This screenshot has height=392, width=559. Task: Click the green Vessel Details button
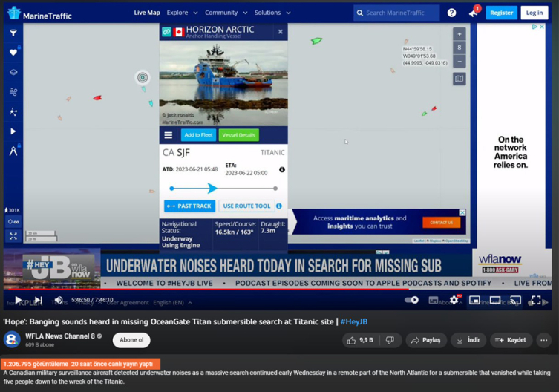[x=238, y=135]
